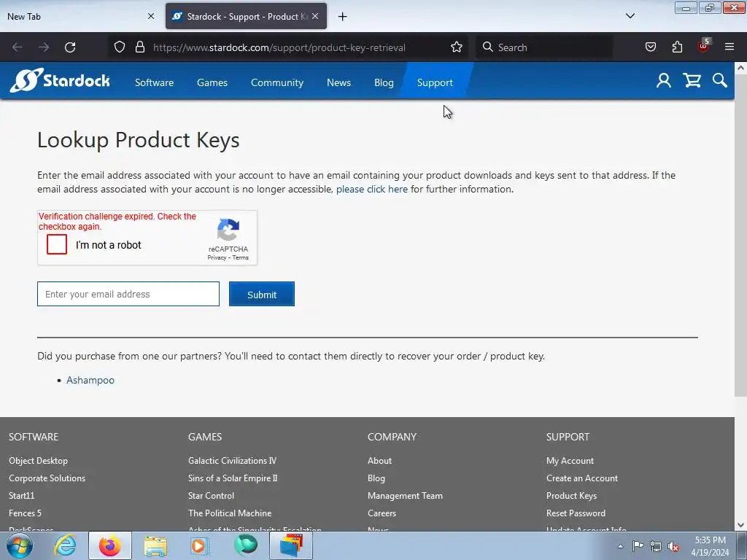Click the Firefox taskbar icon
Screen dimensions: 747x560
(x=110, y=545)
